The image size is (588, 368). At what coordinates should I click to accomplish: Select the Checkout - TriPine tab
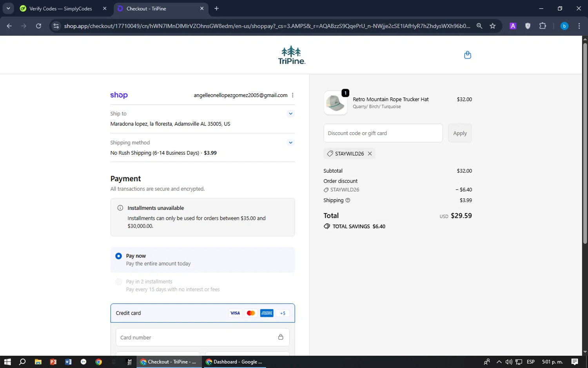[161, 9]
